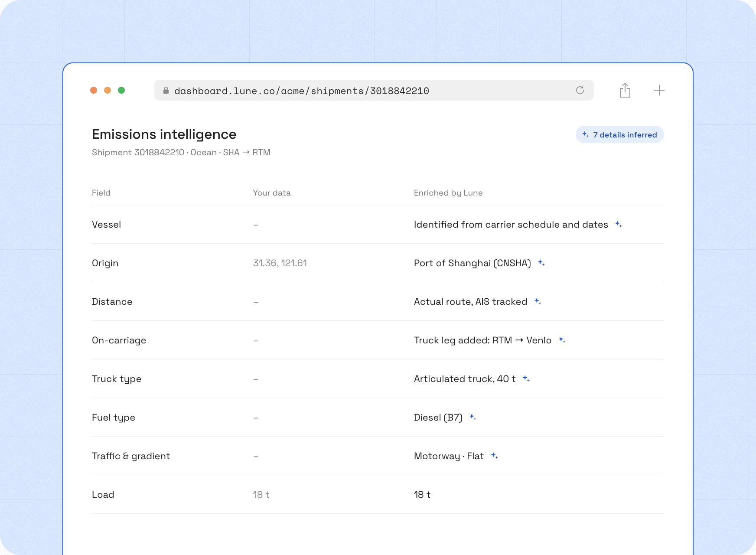
Task: Click the 31.36, 121.61 origin value
Action: tap(280, 263)
